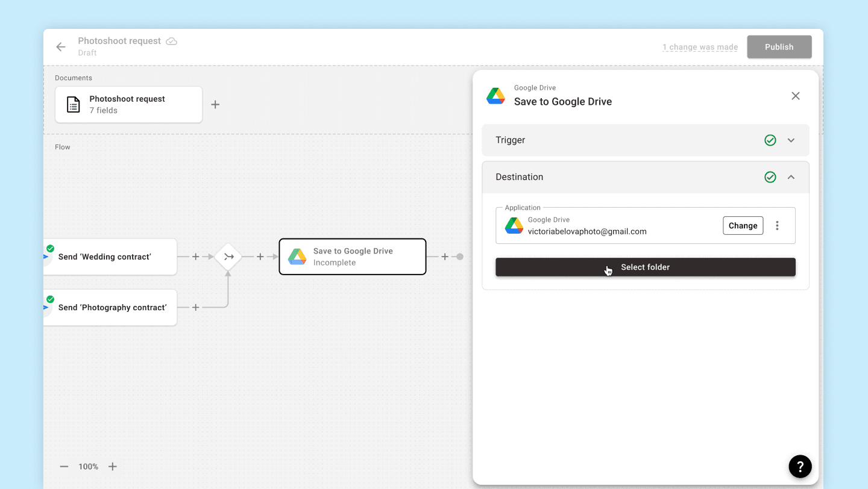The height and width of the screenshot is (489, 868).
Task: Click the flow end point dot
Action: 460,257
